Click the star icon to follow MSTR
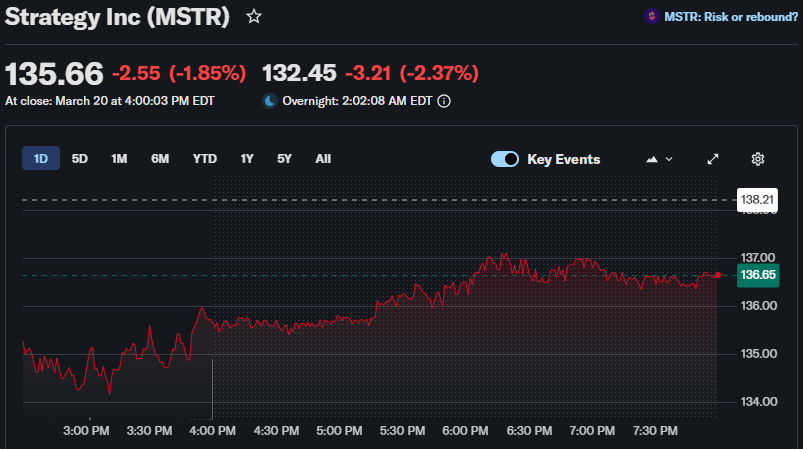The height and width of the screenshot is (449, 803). (x=254, y=16)
